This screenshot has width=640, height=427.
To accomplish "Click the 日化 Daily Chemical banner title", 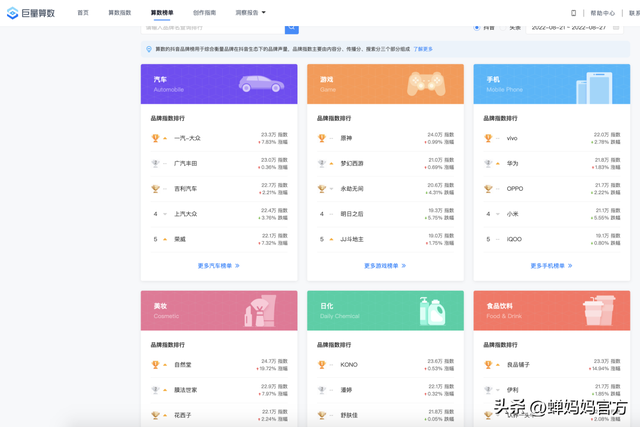I will tap(340, 311).
